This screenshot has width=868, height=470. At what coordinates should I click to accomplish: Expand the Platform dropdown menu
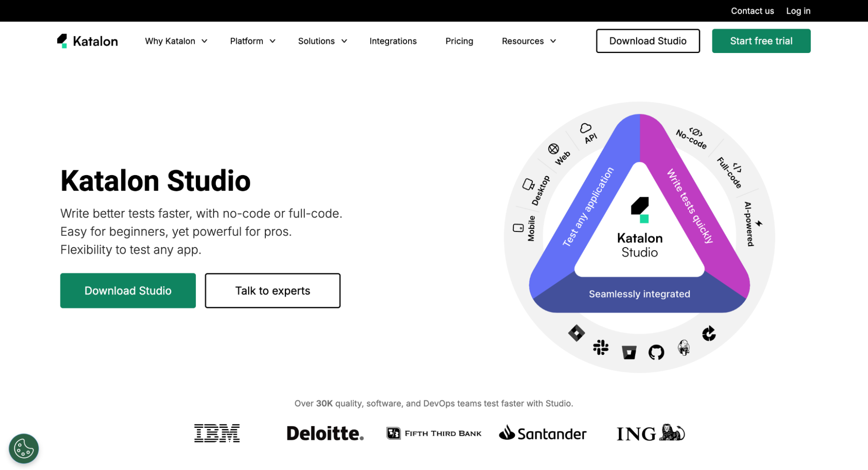(252, 41)
